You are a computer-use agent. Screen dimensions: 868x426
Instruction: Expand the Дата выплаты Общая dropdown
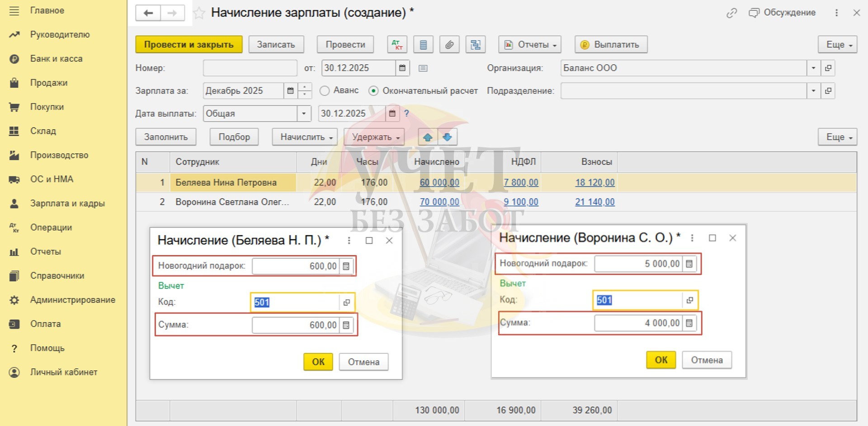pos(304,114)
